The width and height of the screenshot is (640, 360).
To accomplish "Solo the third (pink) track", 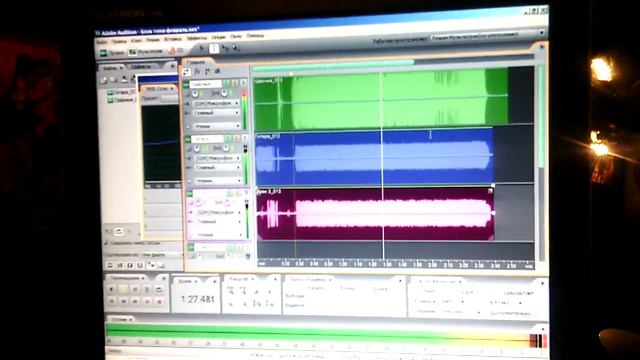I will [x=238, y=193].
